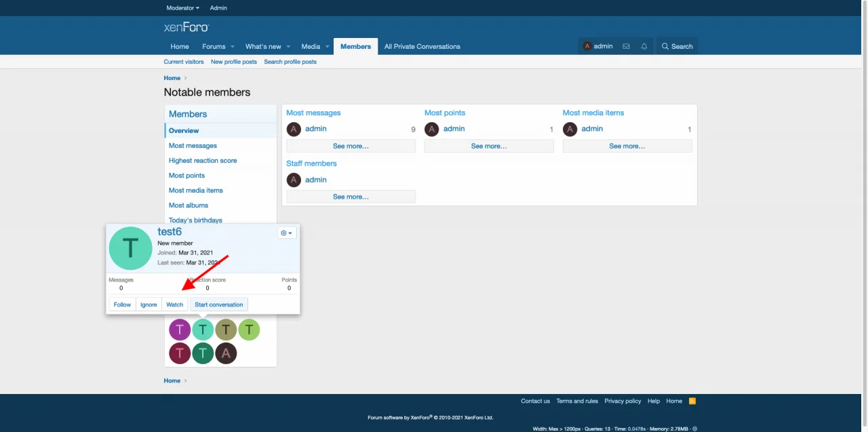Select Most messages in Members sidebar
This screenshot has height=432, width=868.
(x=193, y=146)
